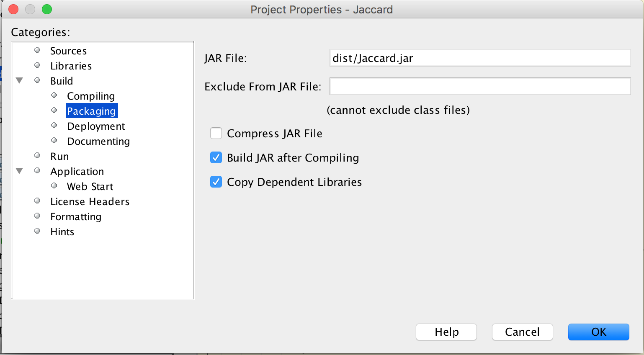Click the node icon beside Sources
Viewport: 644px width, 355px height.
pyautogui.click(x=37, y=50)
